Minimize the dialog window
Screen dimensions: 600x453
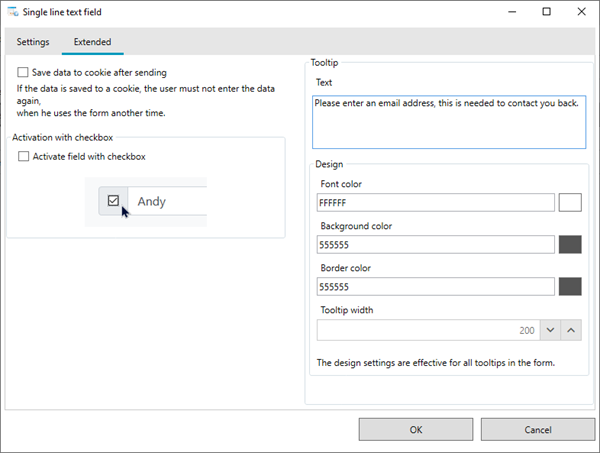click(512, 12)
